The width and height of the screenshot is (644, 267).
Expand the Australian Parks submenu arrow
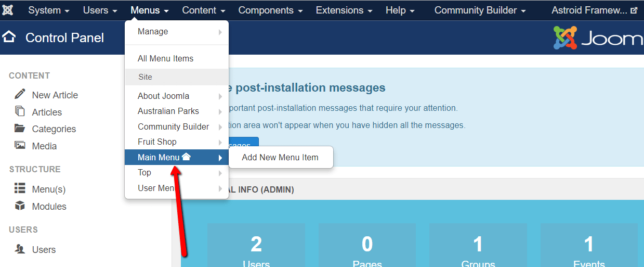click(x=220, y=111)
